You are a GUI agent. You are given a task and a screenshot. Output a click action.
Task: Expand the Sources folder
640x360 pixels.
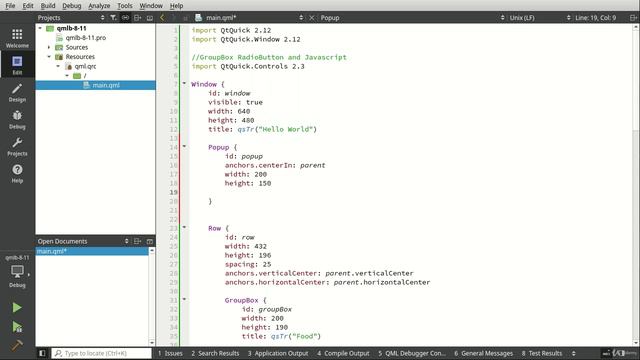click(x=49, y=47)
